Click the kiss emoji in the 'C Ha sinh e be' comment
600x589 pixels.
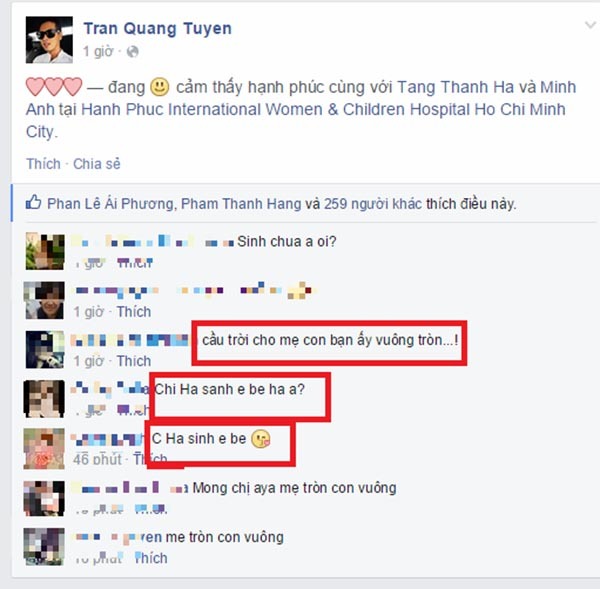[261, 439]
